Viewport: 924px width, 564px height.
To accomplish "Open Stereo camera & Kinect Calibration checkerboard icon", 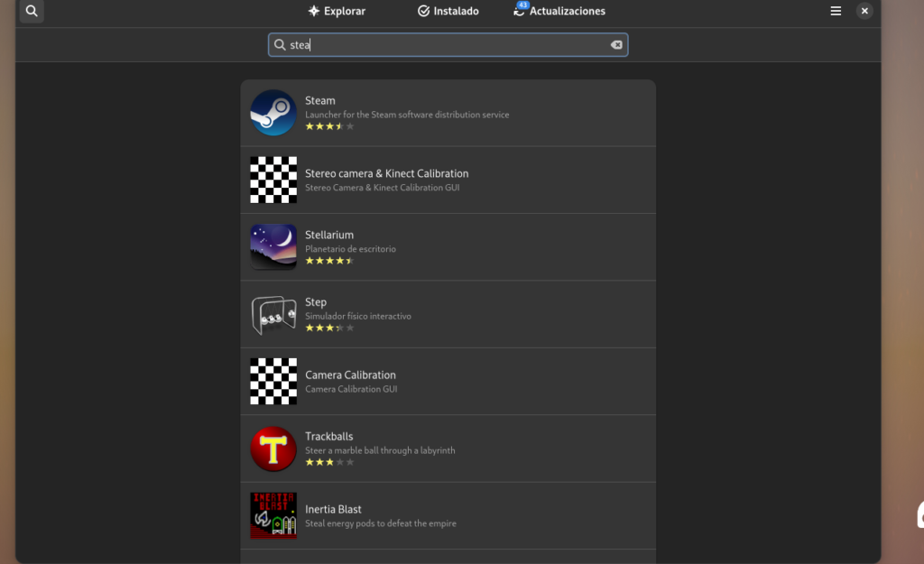I will (273, 180).
